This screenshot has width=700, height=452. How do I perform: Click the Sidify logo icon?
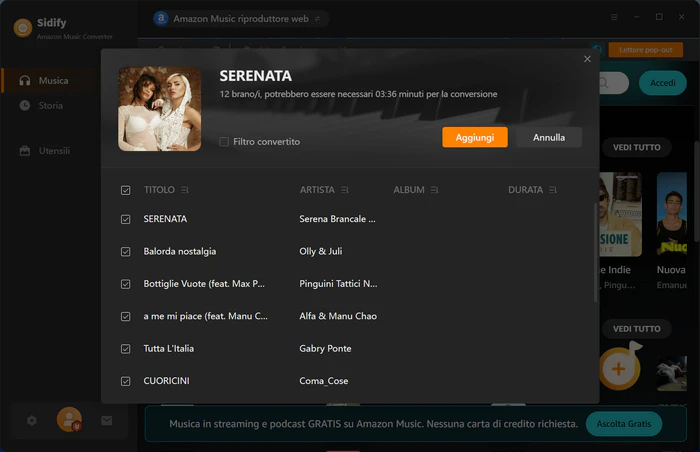[x=23, y=28]
